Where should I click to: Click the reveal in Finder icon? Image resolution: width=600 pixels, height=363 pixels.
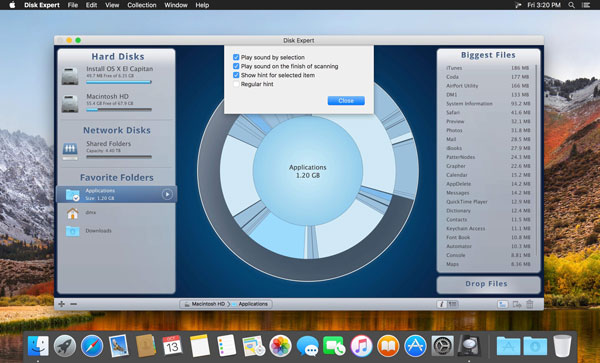pyautogui.click(x=503, y=304)
